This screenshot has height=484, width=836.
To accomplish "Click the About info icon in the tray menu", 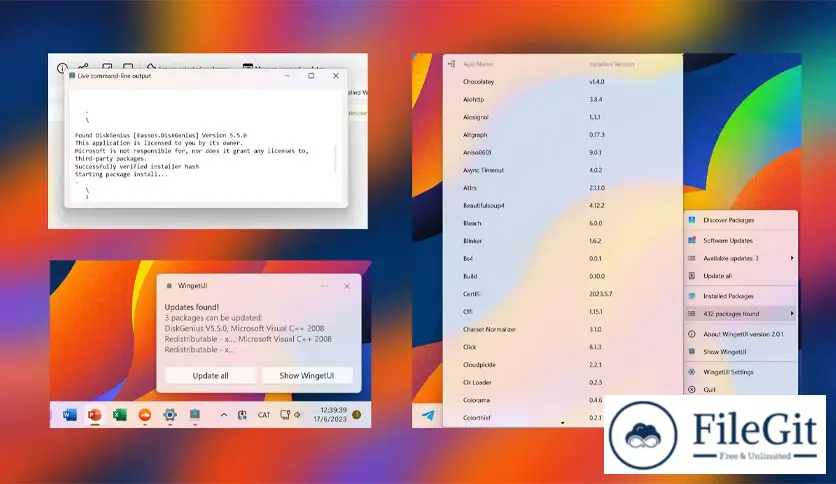I will pyautogui.click(x=692, y=334).
